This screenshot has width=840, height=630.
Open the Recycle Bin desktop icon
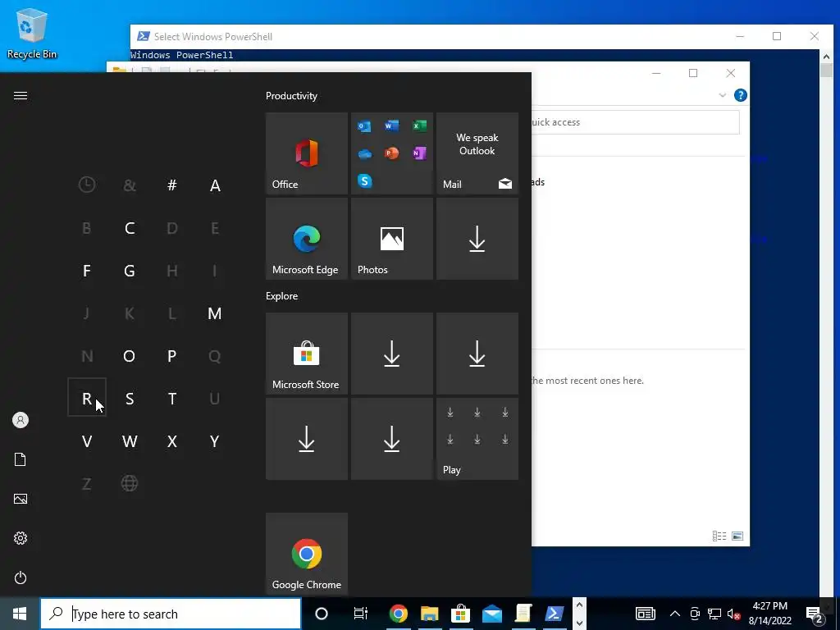[x=32, y=33]
